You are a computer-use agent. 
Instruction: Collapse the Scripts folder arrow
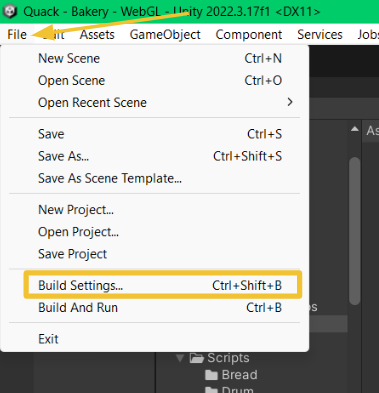(180, 358)
